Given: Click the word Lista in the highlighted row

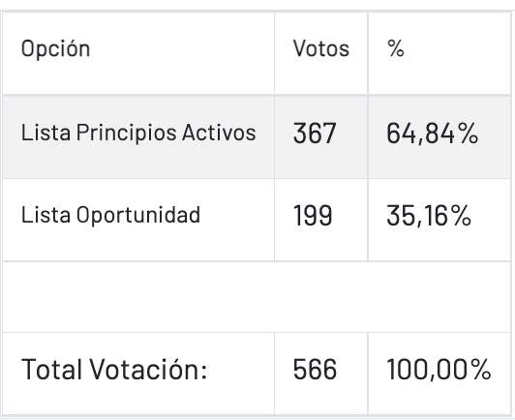Looking at the screenshot, I should 45,133.
